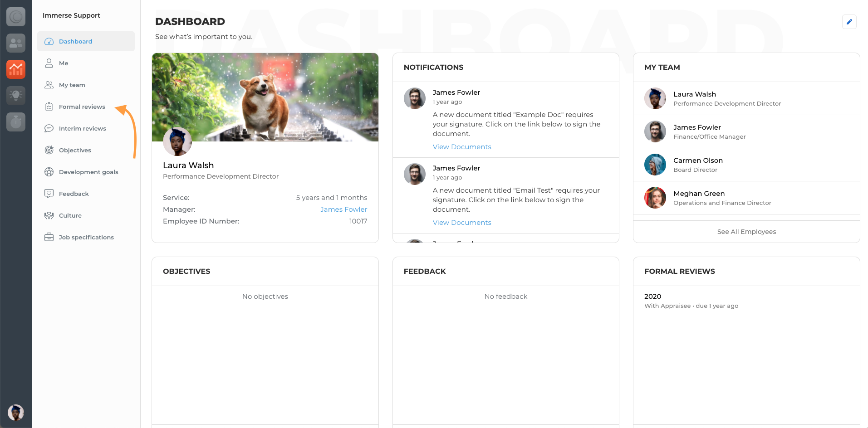Open the stopwatch module icon
Screen dimensions: 868x428
click(x=16, y=122)
